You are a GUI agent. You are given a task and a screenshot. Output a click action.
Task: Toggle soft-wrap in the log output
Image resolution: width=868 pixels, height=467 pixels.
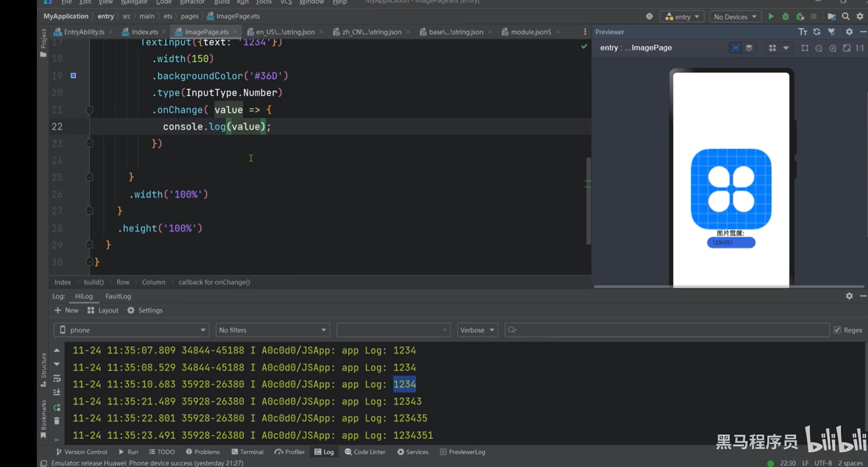[x=57, y=378]
